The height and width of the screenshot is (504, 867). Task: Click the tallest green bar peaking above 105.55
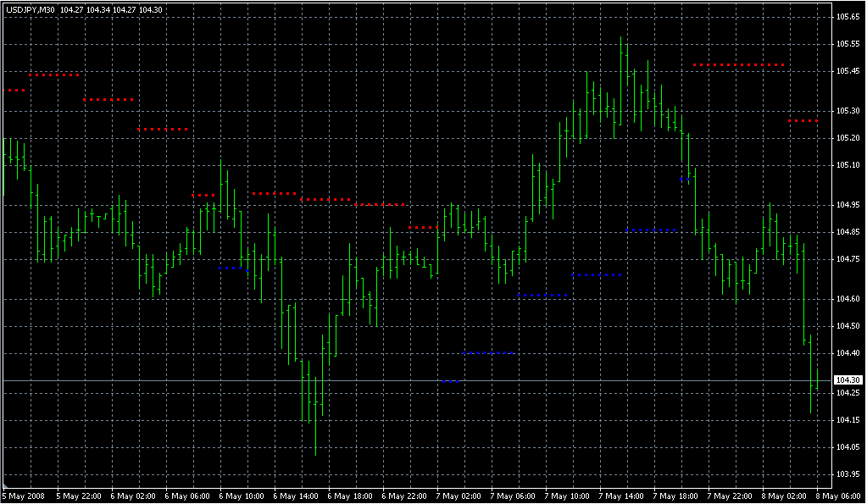tap(621, 81)
